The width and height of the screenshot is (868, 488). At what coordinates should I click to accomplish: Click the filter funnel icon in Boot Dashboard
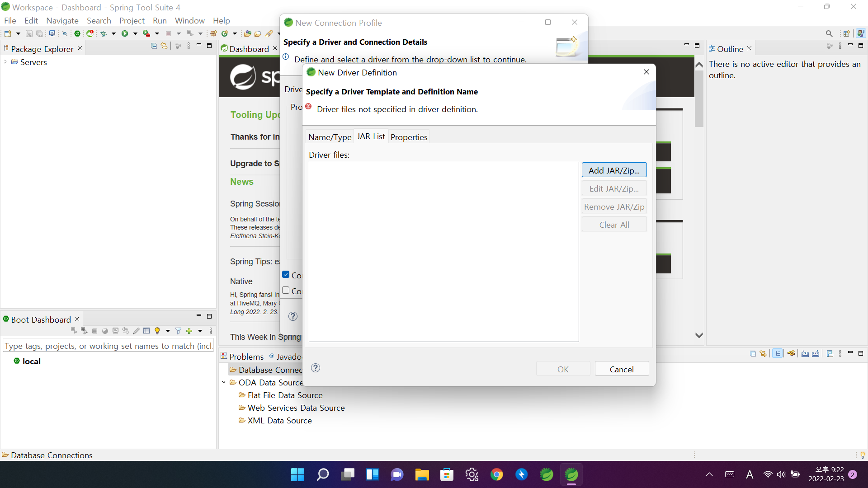point(178,331)
